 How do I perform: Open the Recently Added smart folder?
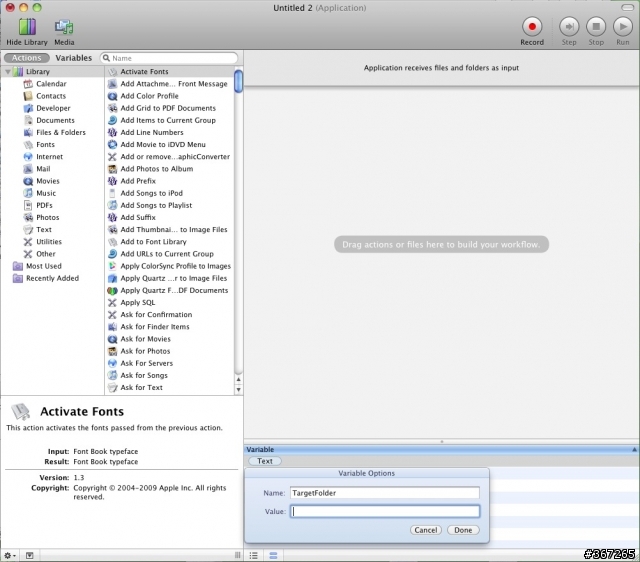coord(52,278)
